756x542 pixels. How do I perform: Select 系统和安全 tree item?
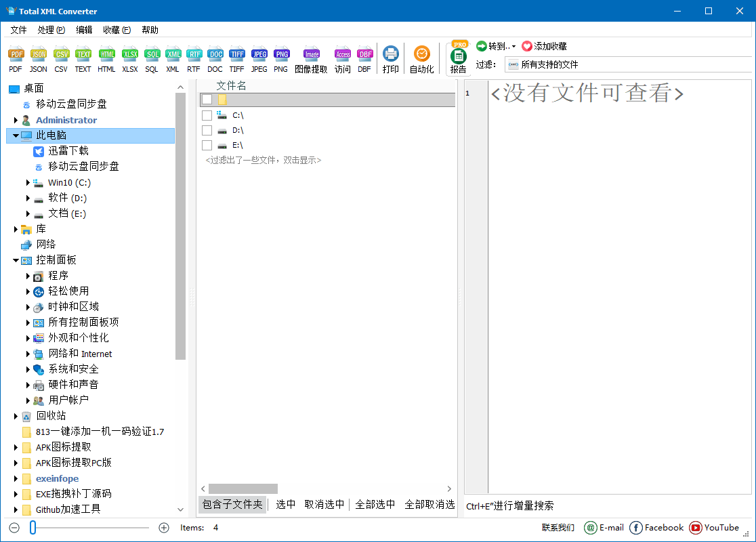(73, 369)
